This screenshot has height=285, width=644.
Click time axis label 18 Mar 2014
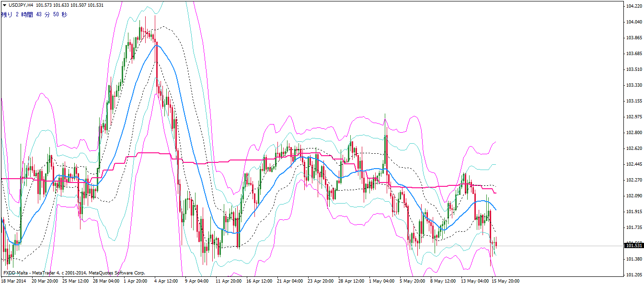(x=14, y=281)
